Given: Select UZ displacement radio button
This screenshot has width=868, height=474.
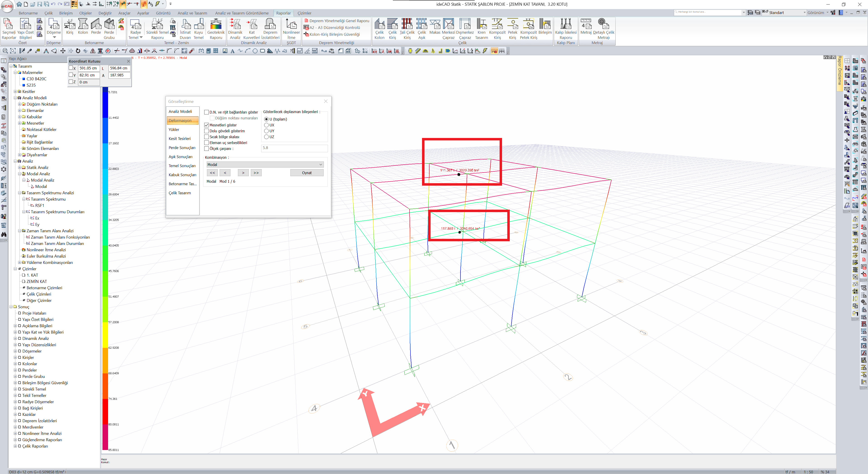Looking at the screenshot, I should coord(266,137).
